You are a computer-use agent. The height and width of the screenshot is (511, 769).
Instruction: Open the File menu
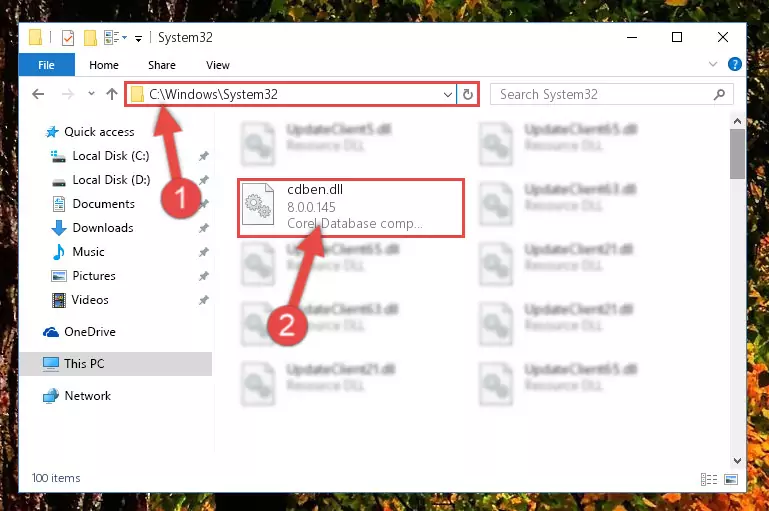[x=47, y=65]
